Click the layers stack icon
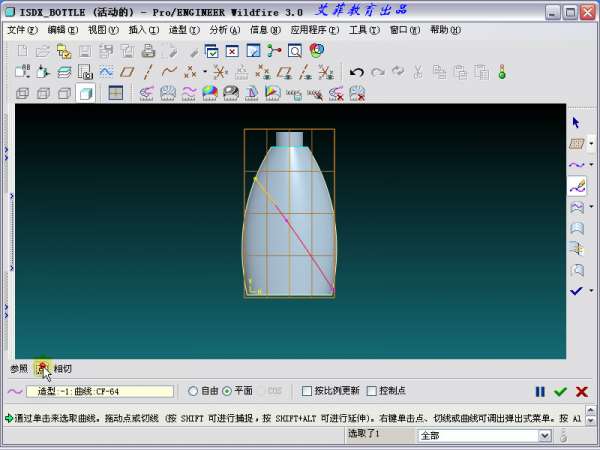 pos(64,72)
